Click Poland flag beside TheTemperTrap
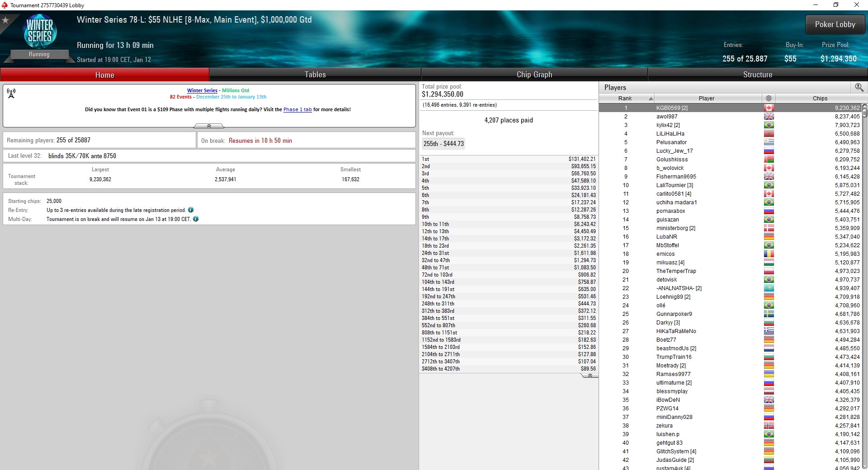868x470 pixels. (x=769, y=271)
